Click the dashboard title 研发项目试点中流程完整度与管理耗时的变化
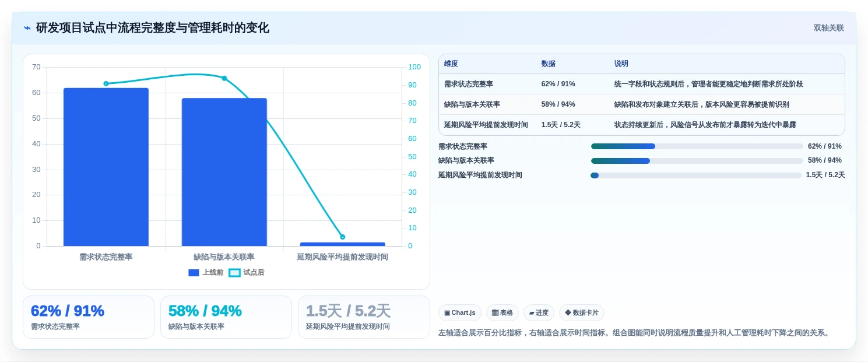The image size is (868, 362). pos(153,28)
